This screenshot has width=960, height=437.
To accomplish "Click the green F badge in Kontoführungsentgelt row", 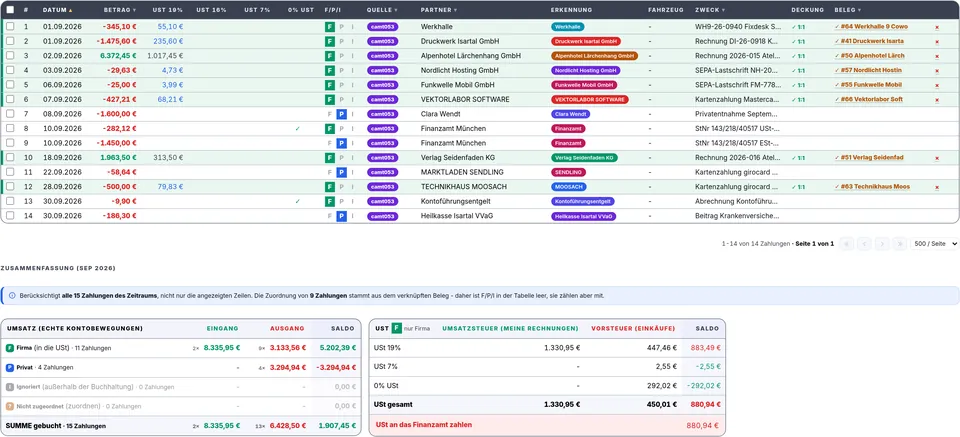I will coord(329,201).
